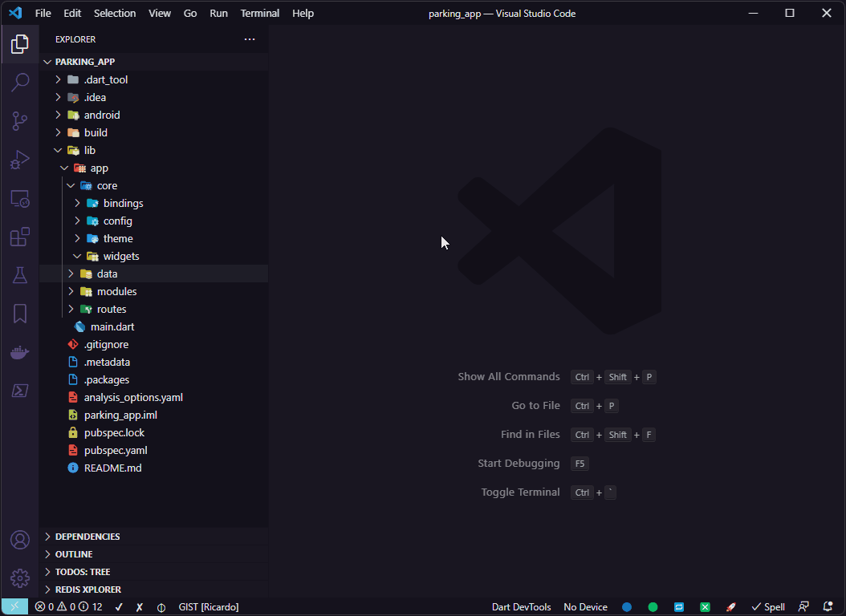This screenshot has height=616, width=846.
Task: Click the check mark icon in status bar
Action: (120, 607)
